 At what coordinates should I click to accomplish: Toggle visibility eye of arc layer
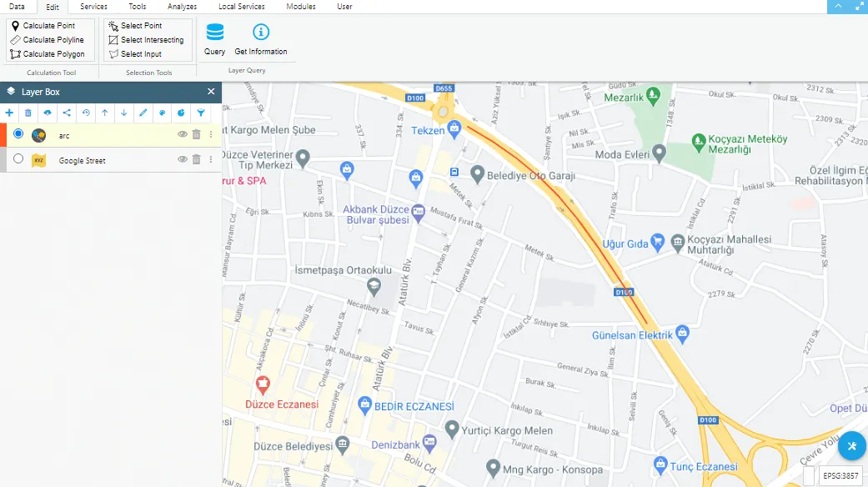tap(182, 134)
